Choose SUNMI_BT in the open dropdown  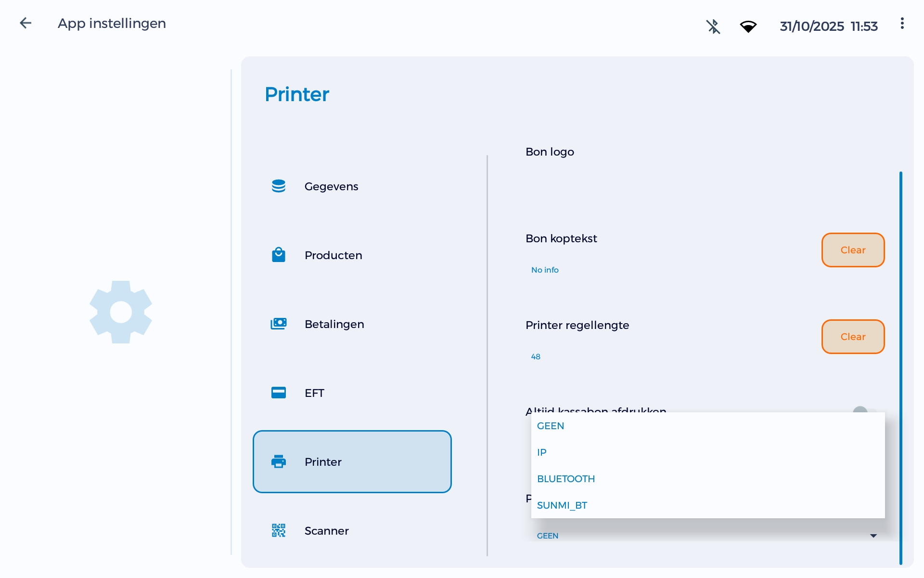(562, 505)
